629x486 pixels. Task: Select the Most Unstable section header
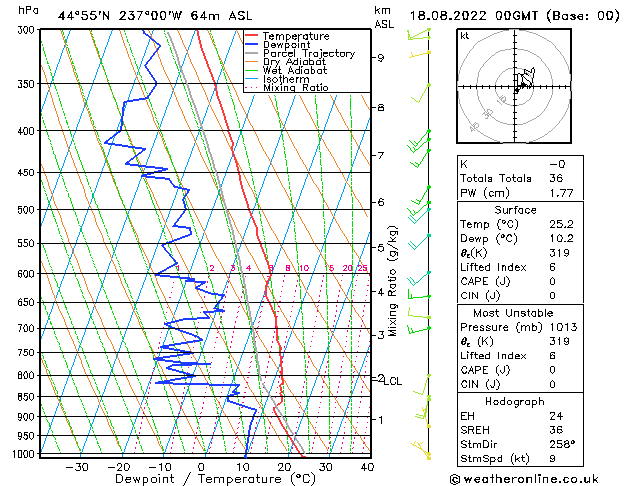[x=515, y=311]
